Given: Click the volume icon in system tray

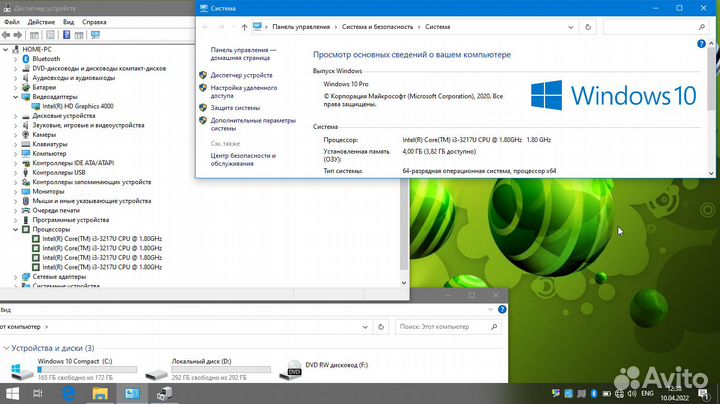Looking at the screenshot, I should click(632, 393).
